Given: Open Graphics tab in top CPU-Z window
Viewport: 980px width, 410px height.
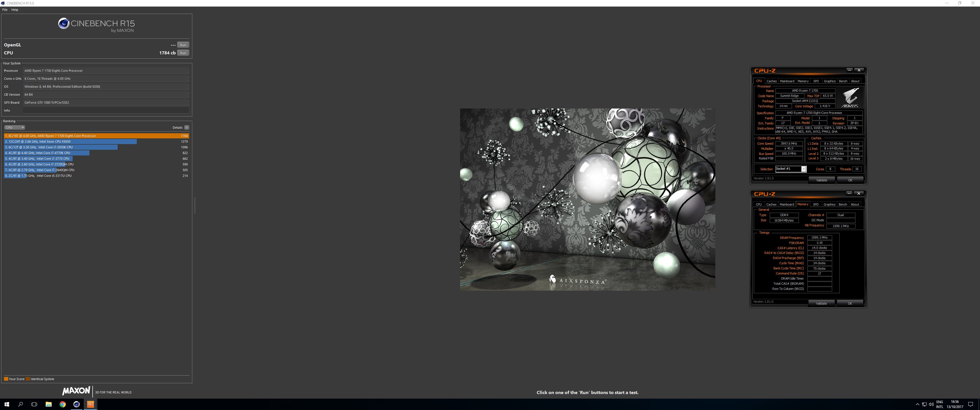Looking at the screenshot, I should point(829,81).
